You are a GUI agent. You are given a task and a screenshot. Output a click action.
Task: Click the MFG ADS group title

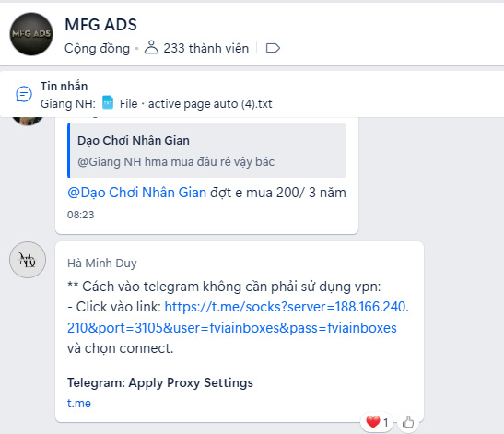click(x=101, y=25)
